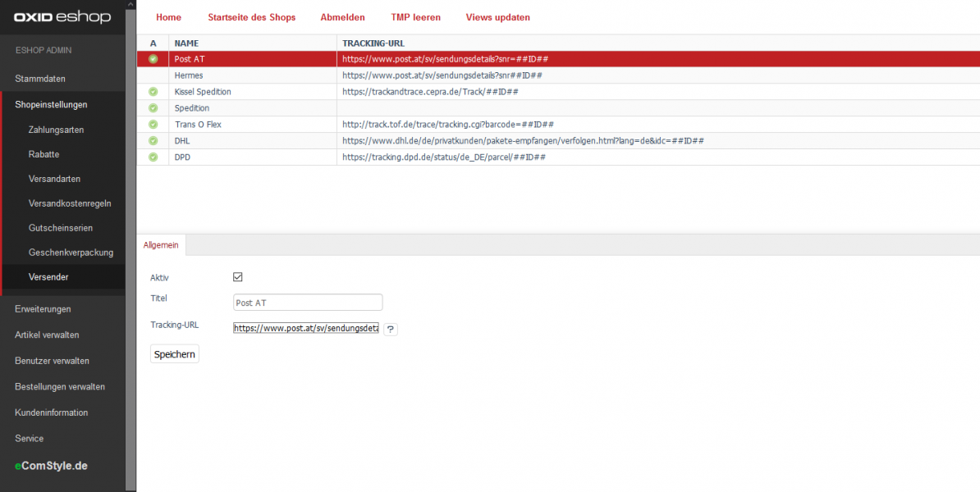The height and width of the screenshot is (492, 980).
Task: Click the green active icon in Spedition row
Action: pos(153,108)
